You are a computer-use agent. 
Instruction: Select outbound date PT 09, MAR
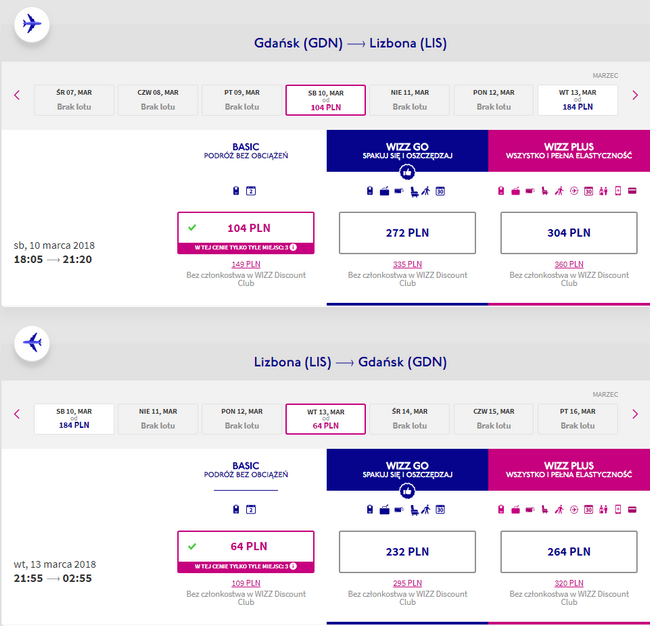point(242,100)
